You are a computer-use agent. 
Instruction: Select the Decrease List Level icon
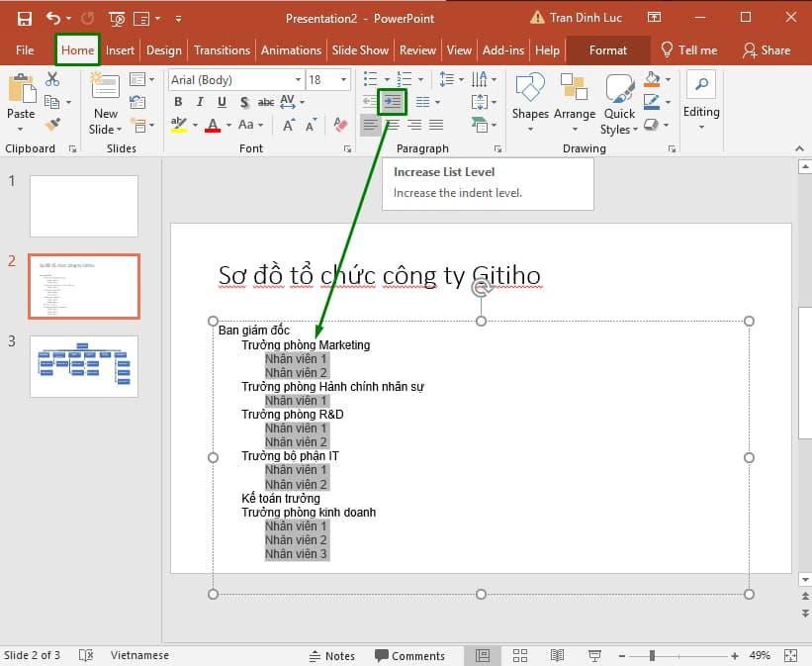(x=369, y=102)
